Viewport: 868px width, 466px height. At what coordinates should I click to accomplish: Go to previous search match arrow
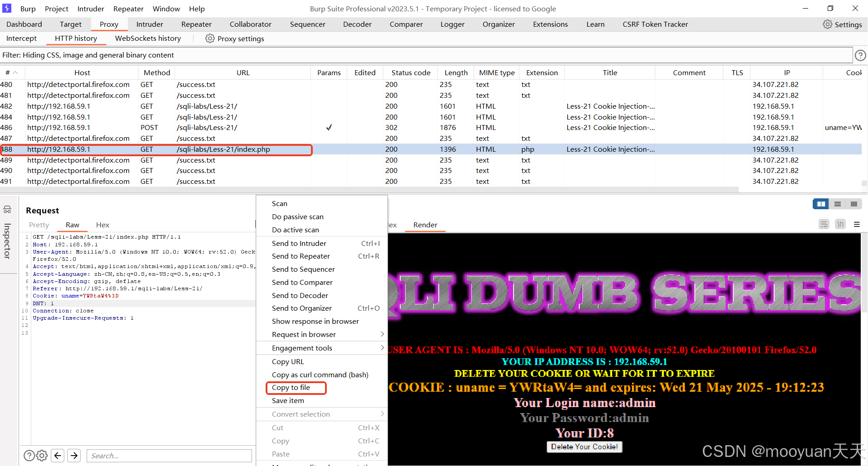pyautogui.click(x=58, y=456)
